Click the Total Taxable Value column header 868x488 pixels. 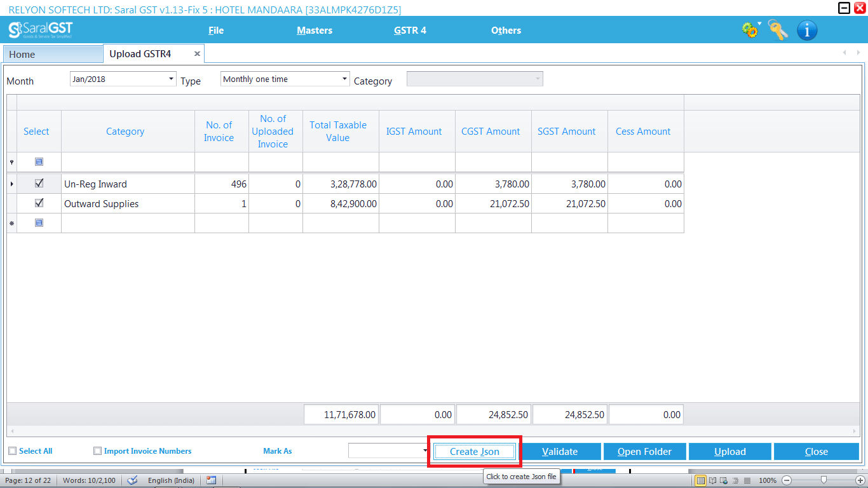(341, 132)
